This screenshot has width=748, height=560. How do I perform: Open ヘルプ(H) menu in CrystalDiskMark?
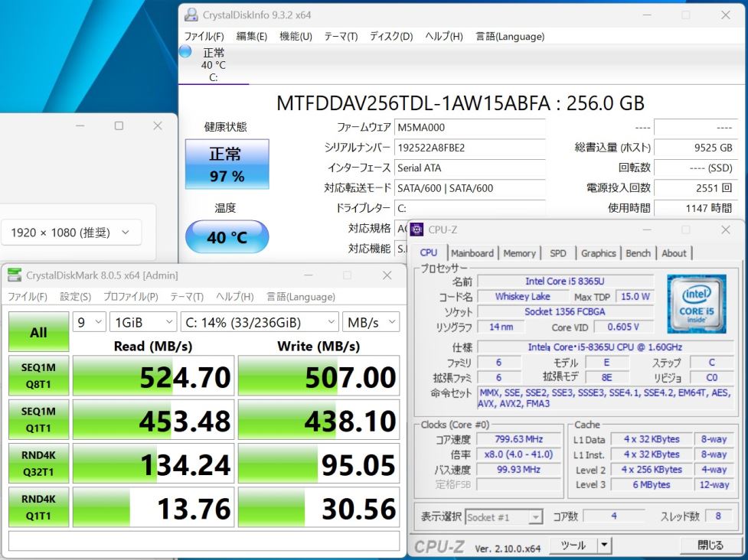pos(235,296)
